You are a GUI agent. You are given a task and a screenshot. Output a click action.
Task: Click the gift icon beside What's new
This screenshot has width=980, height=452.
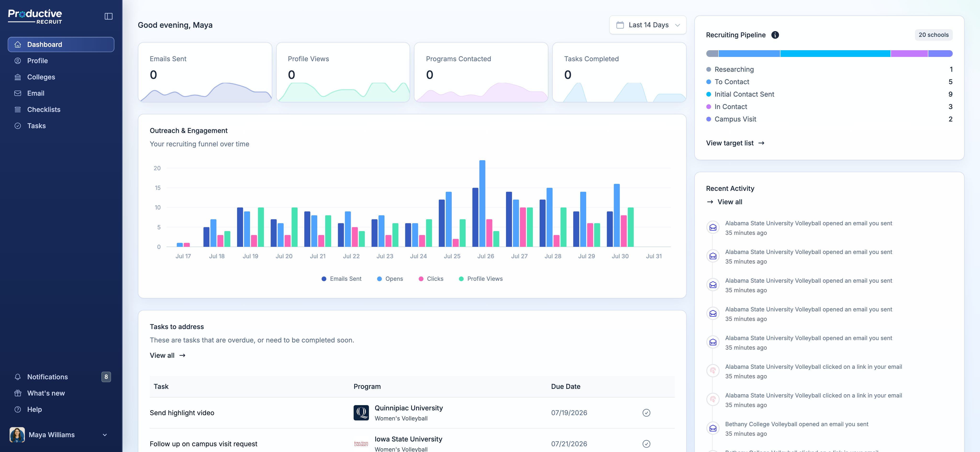pos(17,393)
